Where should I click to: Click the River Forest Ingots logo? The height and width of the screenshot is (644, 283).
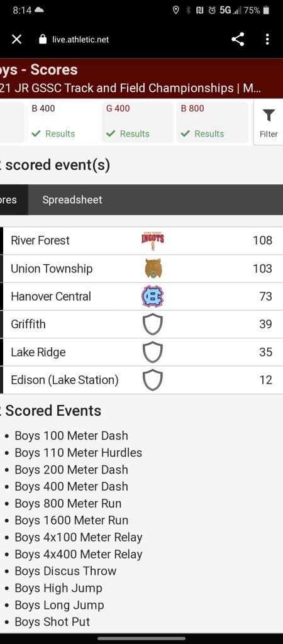pyautogui.click(x=153, y=241)
